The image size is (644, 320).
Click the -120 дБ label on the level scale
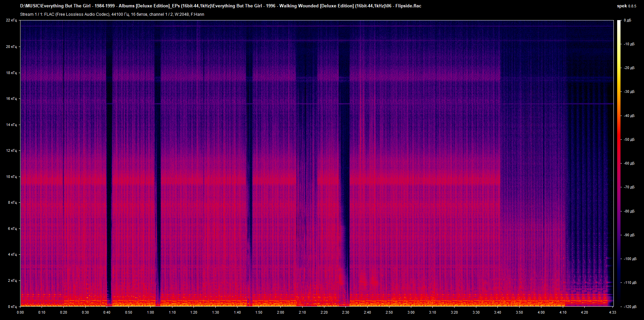(x=630, y=307)
